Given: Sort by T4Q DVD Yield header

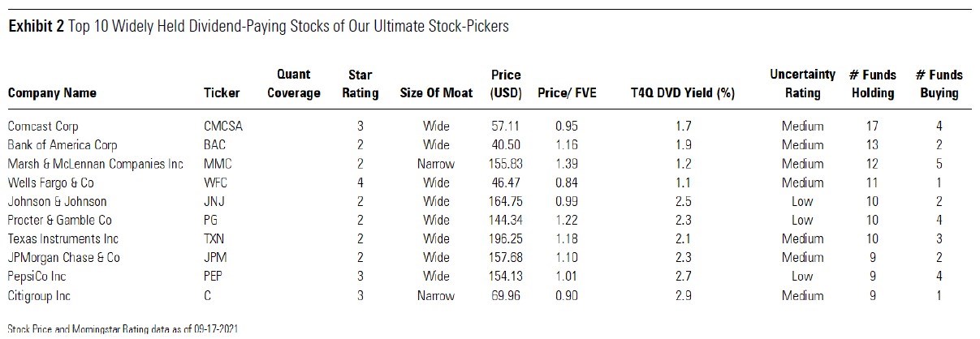Looking at the screenshot, I should (682, 93).
